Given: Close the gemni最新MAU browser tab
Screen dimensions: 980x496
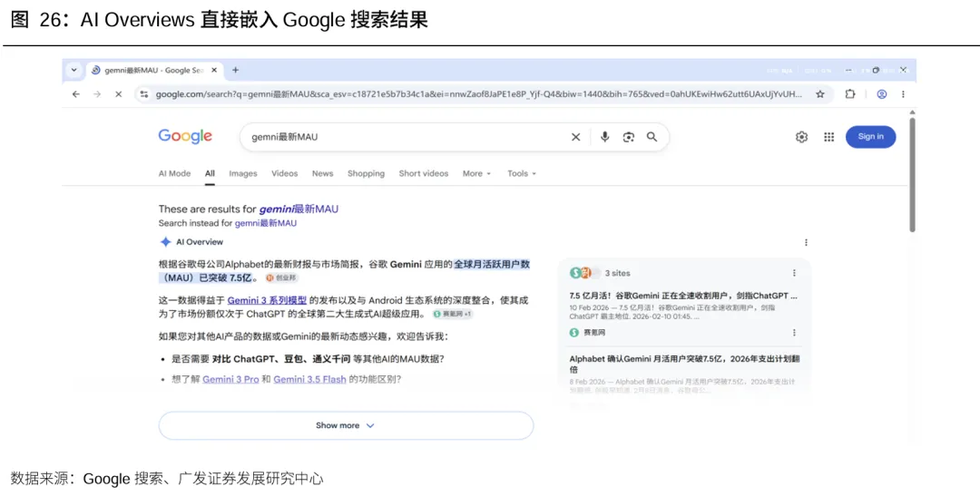Looking at the screenshot, I should pyautogui.click(x=214, y=70).
